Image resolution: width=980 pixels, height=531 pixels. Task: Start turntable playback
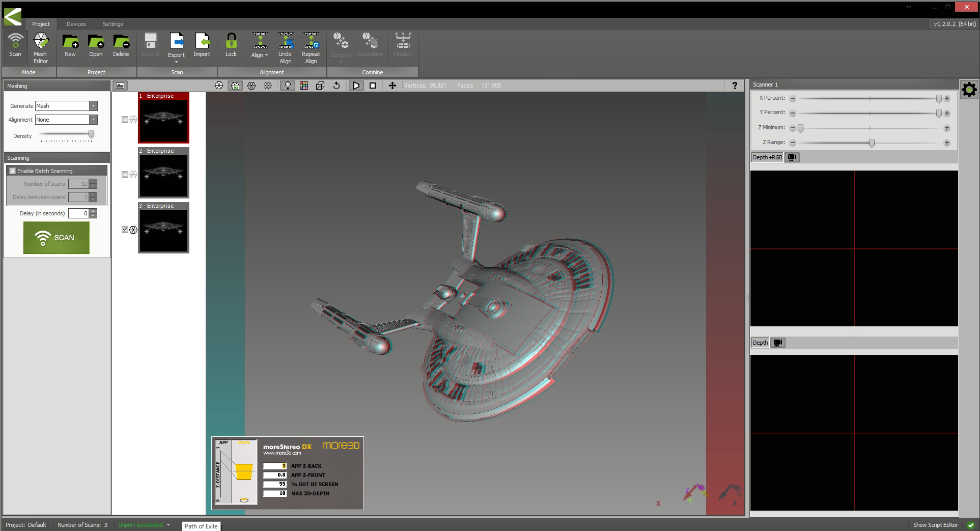point(356,86)
